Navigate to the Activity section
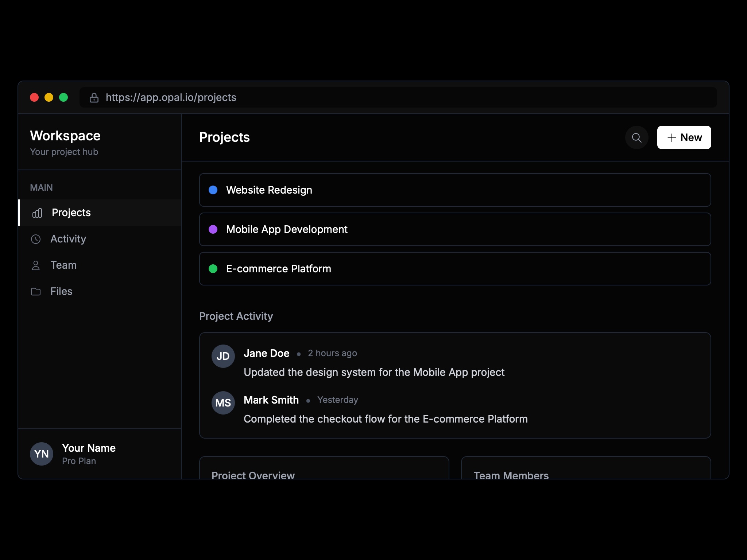Screen dimensions: 747x560 click(69, 239)
